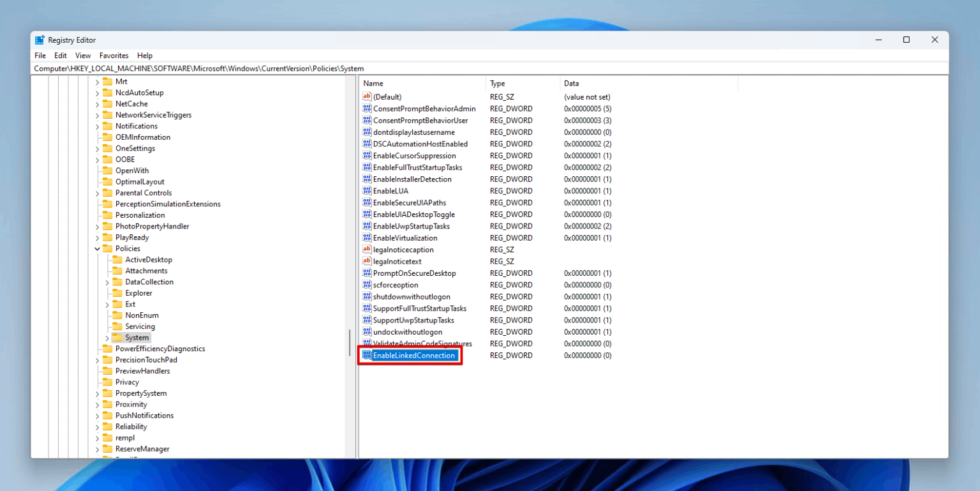980x491 pixels.
Task: Click the DWORD icon beside ConsentPromptBehaviorAdmin
Action: 367,109
